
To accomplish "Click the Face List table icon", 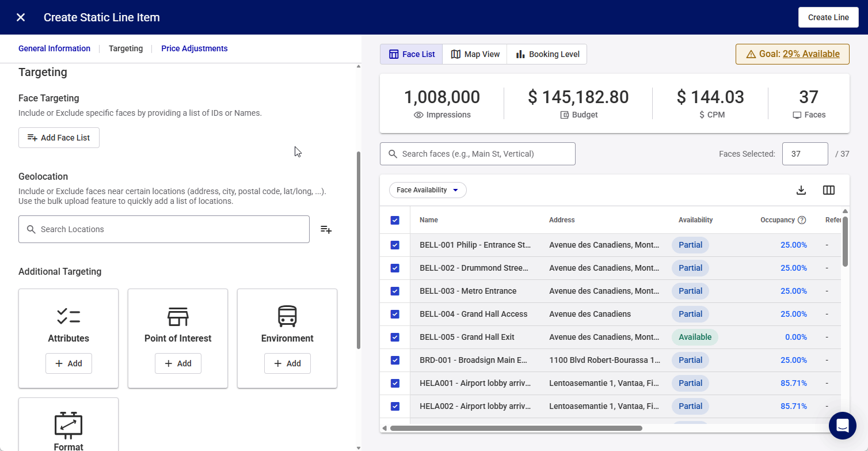I will (x=394, y=54).
